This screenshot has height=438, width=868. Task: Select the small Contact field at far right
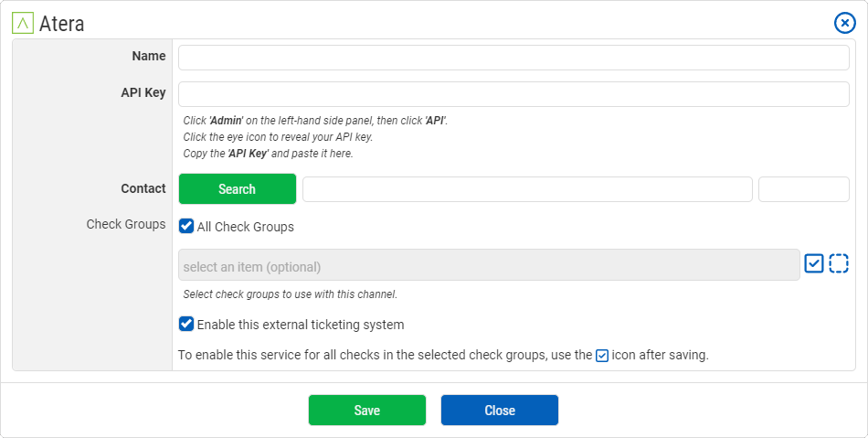point(804,189)
